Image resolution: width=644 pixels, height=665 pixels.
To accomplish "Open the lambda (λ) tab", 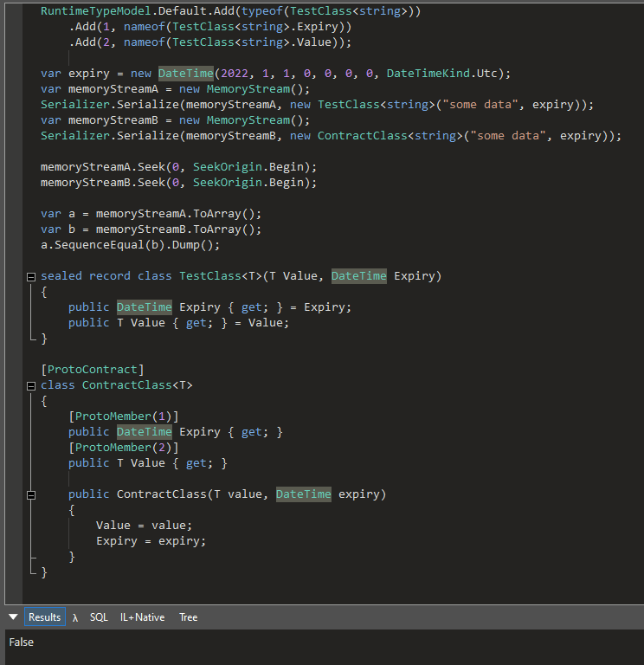I will pyautogui.click(x=75, y=617).
